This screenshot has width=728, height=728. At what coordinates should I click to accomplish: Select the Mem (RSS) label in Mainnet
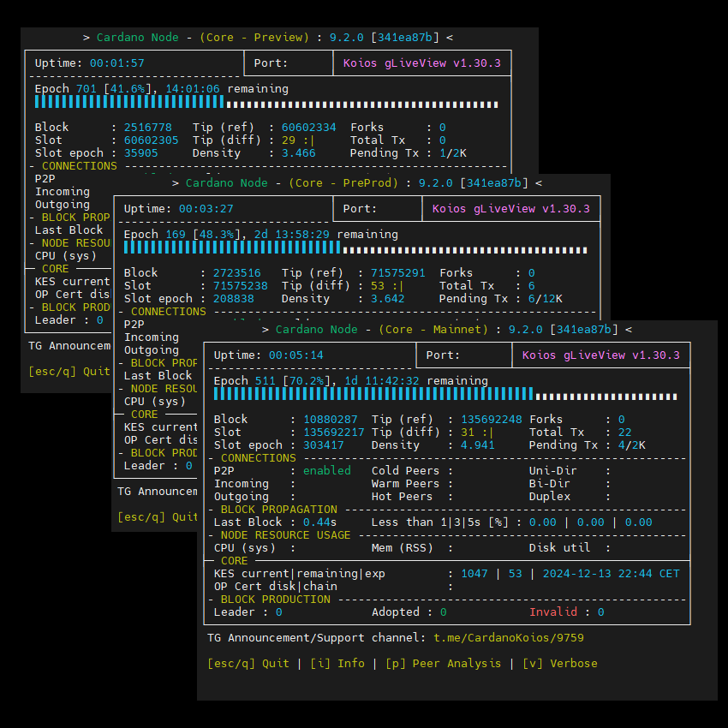tap(402, 548)
